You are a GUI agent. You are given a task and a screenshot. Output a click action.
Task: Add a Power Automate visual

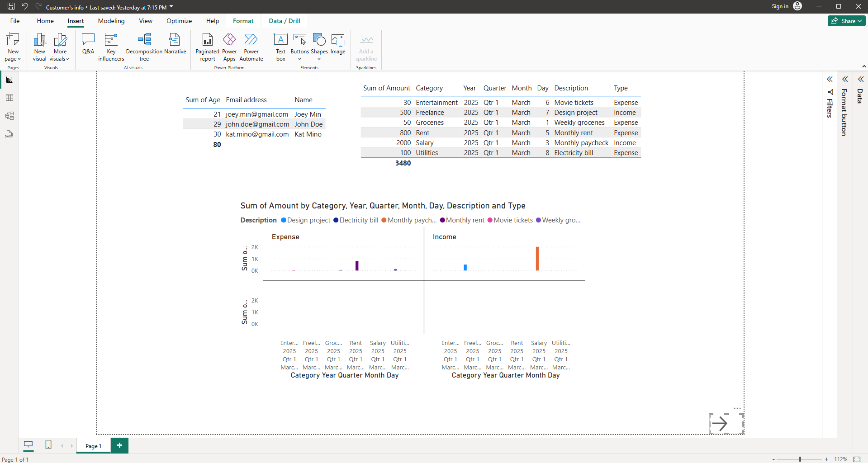pos(251,47)
